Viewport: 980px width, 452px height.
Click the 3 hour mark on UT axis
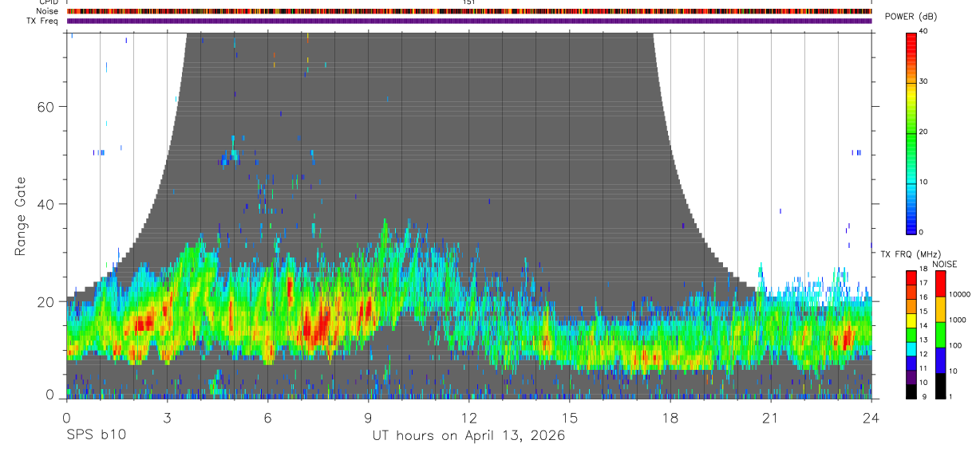(x=167, y=417)
